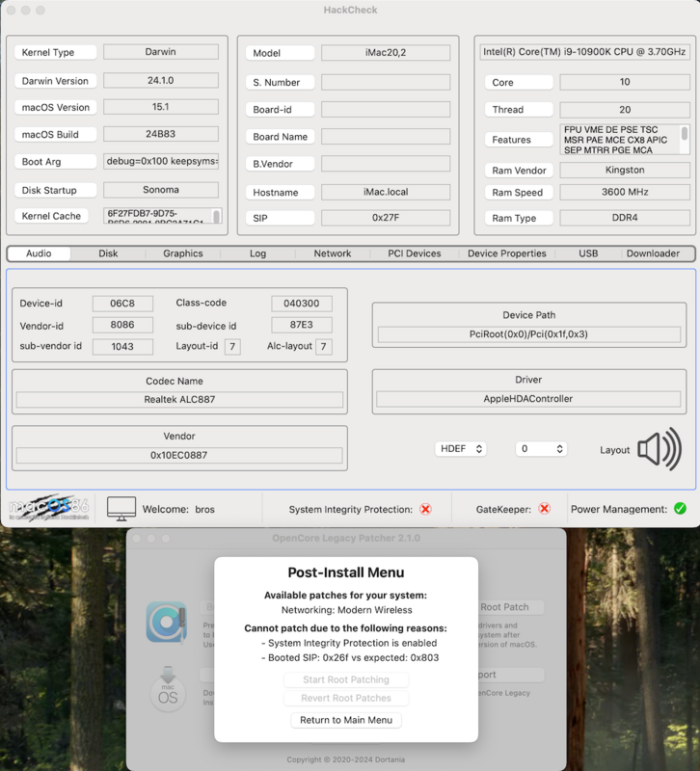Click the System Integrity Protection red X

coord(425,509)
